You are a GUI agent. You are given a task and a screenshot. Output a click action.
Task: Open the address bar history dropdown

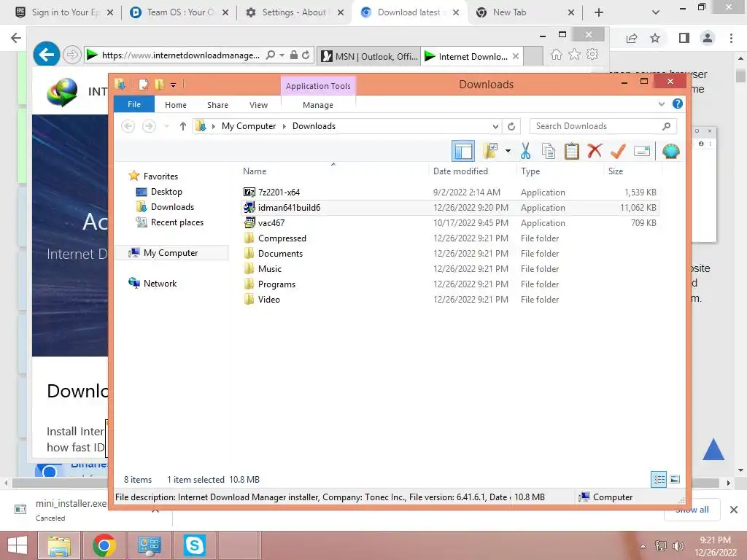tap(495, 126)
